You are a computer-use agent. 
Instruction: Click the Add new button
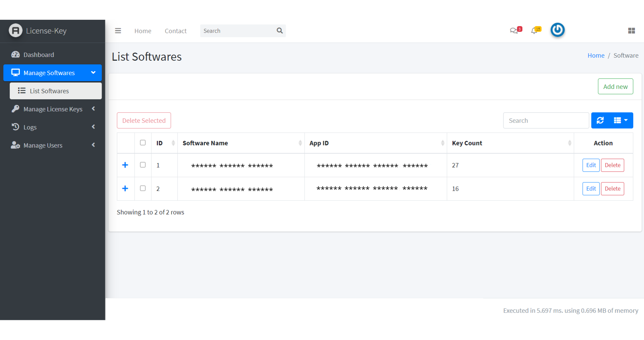tap(615, 87)
